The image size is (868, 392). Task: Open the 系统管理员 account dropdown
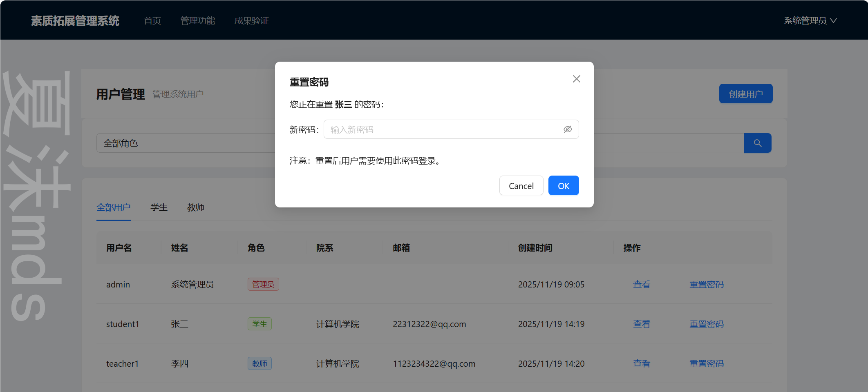(810, 20)
